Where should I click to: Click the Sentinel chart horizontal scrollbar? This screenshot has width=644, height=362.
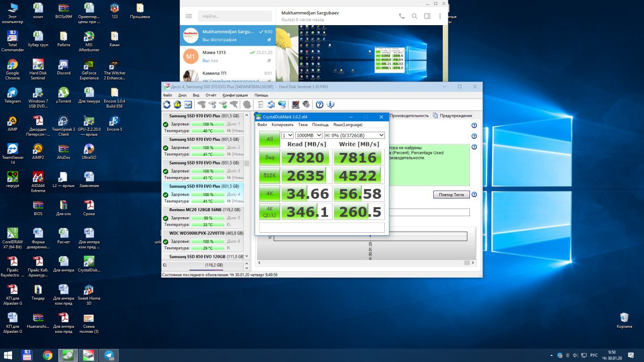(x=366, y=262)
